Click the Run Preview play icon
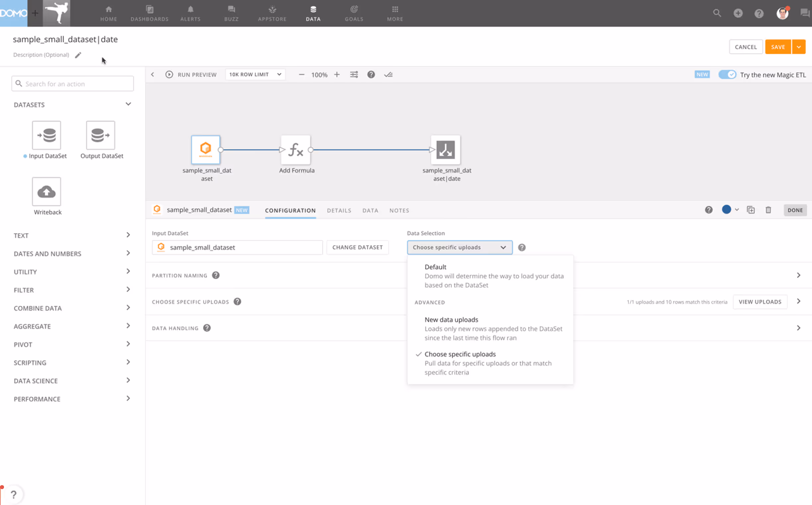Image resolution: width=812 pixels, height=505 pixels. tap(169, 75)
